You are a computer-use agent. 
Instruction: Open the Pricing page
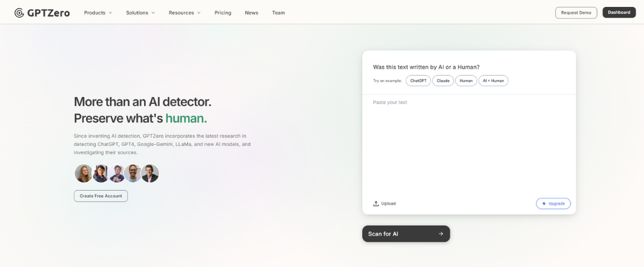pos(223,13)
